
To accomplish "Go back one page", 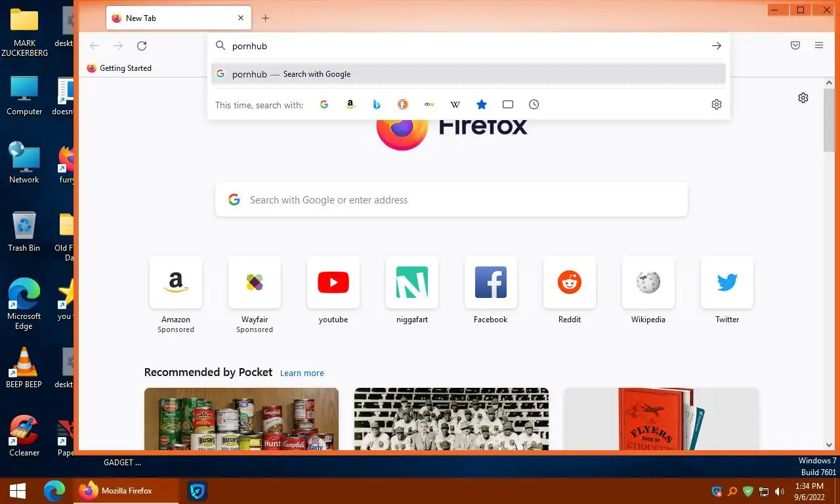I will point(94,45).
